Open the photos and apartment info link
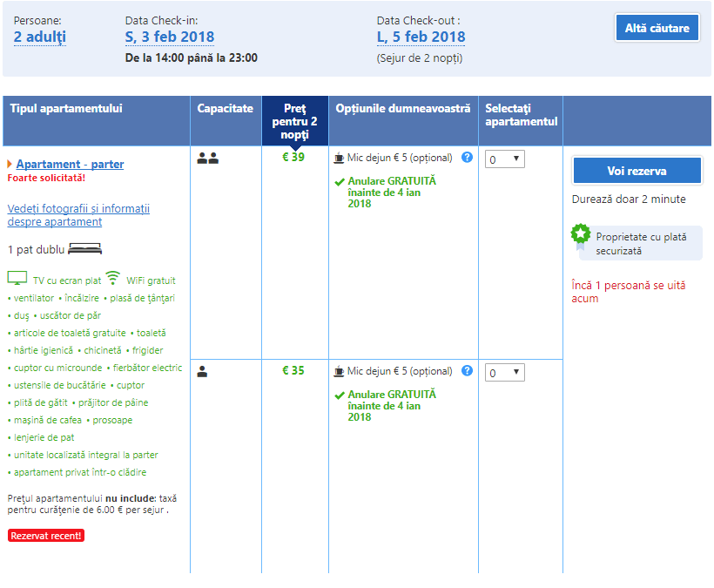Image resolution: width=714 pixels, height=588 pixels. coord(78,215)
